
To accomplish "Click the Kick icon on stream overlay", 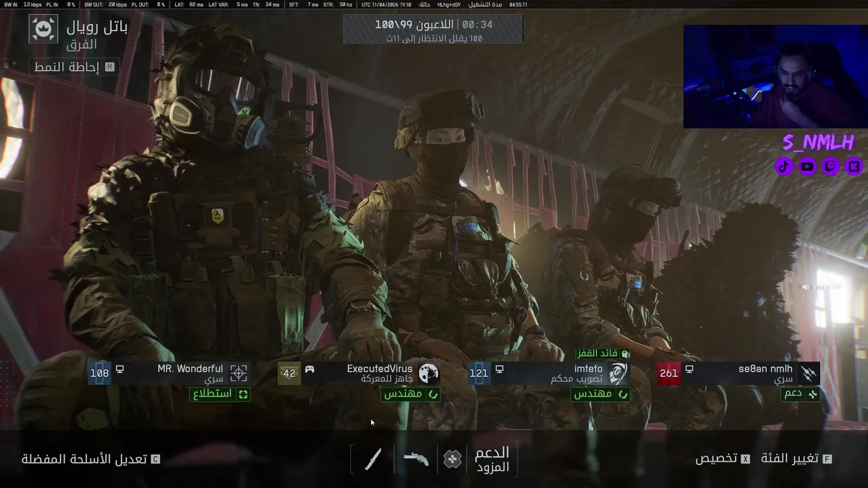I will [x=854, y=166].
